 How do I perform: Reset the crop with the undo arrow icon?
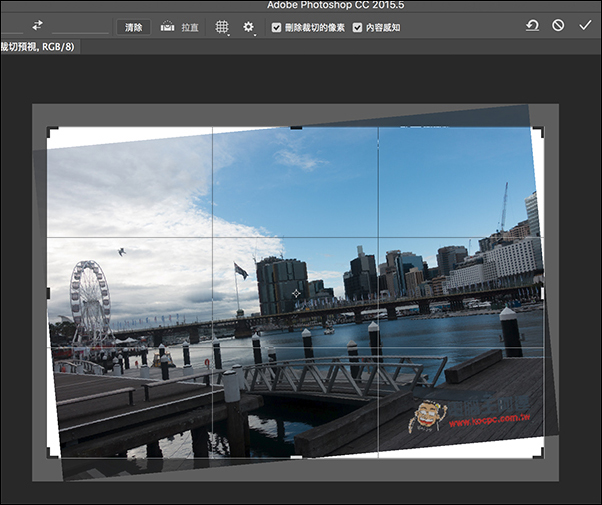coord(532,26)
